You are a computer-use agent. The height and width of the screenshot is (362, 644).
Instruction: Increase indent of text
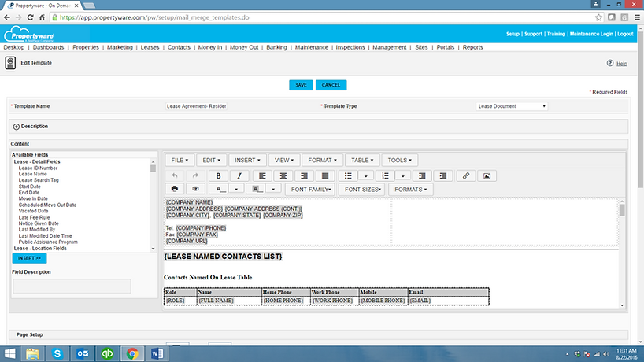point(442,175)
